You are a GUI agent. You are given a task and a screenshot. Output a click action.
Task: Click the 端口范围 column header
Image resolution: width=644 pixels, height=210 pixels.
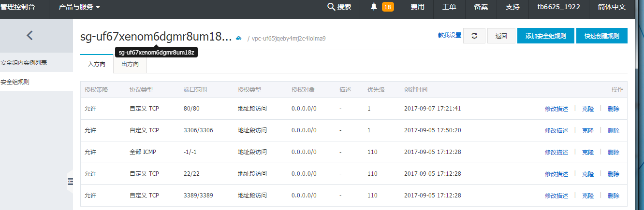pos(195,90)
